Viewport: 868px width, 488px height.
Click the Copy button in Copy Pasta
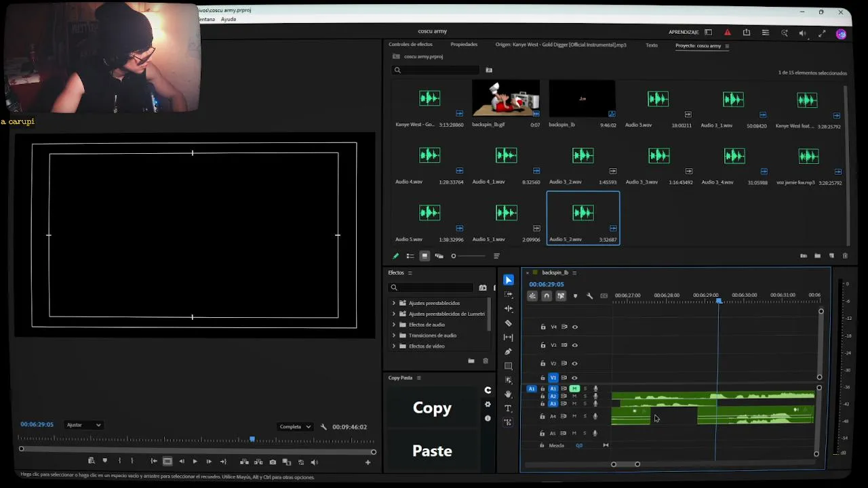432,408
